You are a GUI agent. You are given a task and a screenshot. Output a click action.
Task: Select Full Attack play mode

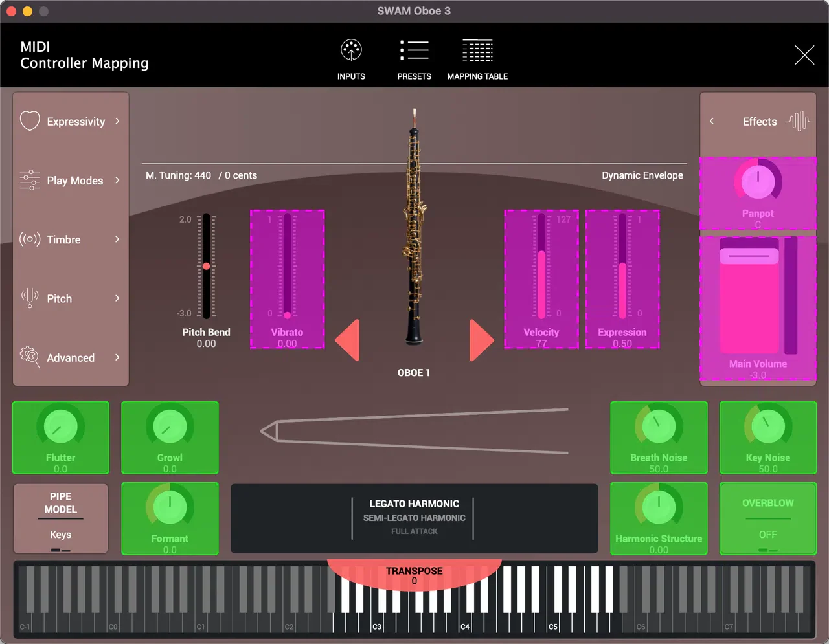click(x=414, y=531)
